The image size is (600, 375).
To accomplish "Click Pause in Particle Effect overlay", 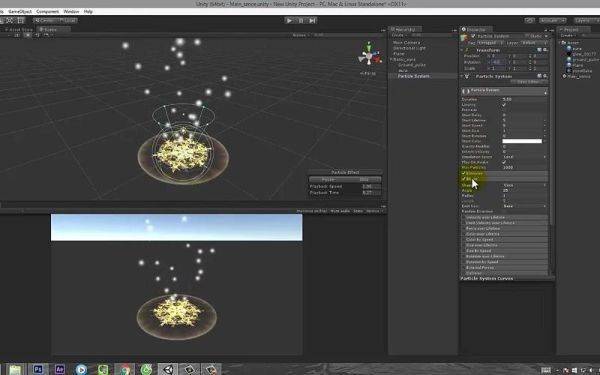I will tap(328, 179).
